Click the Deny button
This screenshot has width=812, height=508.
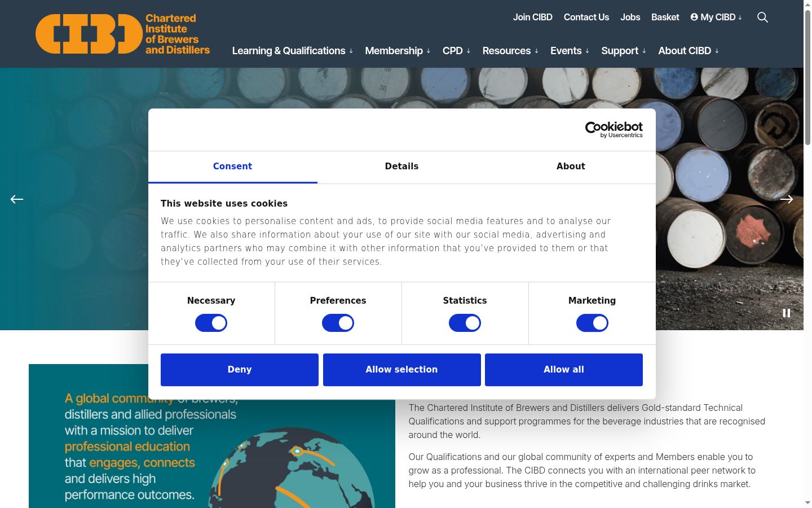click(240, 370)
